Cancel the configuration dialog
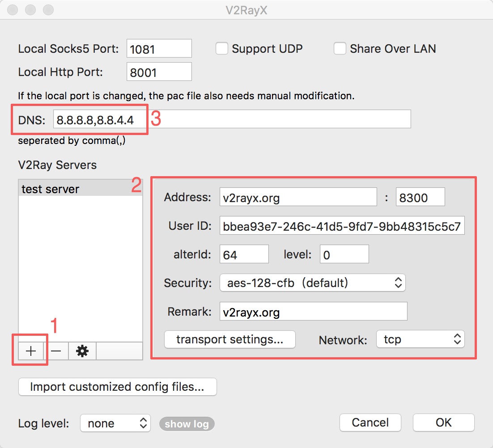 coord(370,423)
